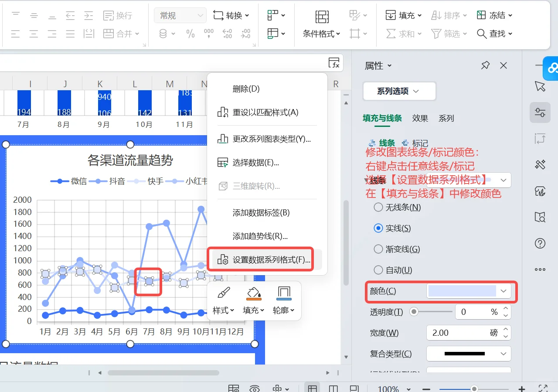Image resolution: width=558 pixels, height=392 pixels.
Task: Open the 常规 number format dropdown
Action: [x=180, y=15]
